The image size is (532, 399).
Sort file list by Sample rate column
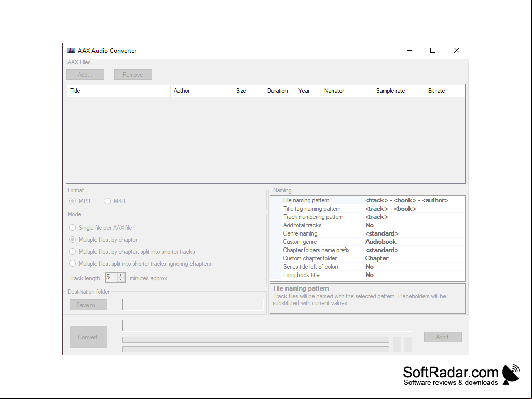pyautogui.click(x=399, y=91)
